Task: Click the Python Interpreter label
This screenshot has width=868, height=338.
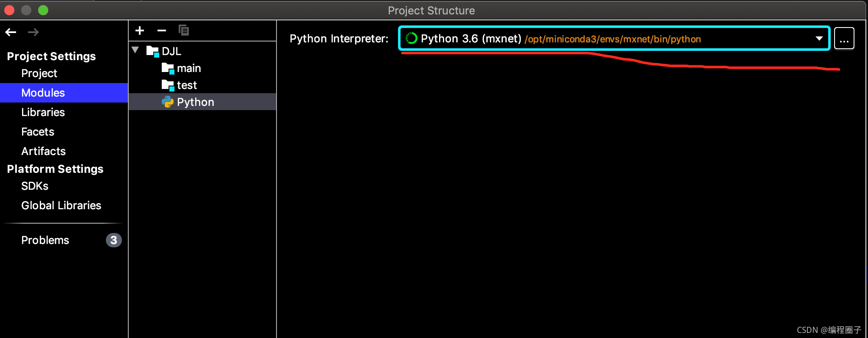Action: pos(339,39)
